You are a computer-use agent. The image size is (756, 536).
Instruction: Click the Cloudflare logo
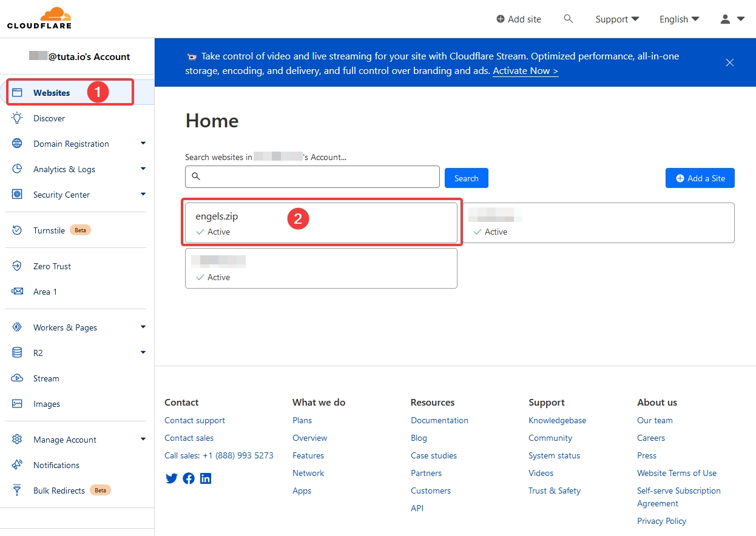(39, 18)
